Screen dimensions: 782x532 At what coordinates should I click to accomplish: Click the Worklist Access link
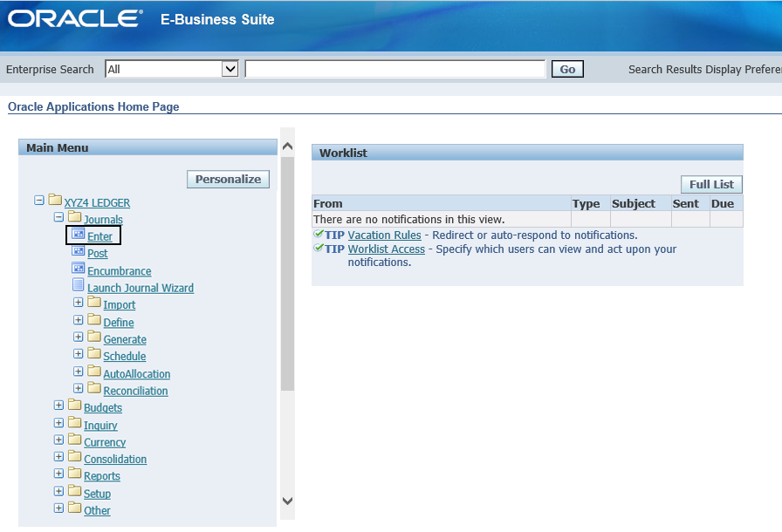click(387, 249)
